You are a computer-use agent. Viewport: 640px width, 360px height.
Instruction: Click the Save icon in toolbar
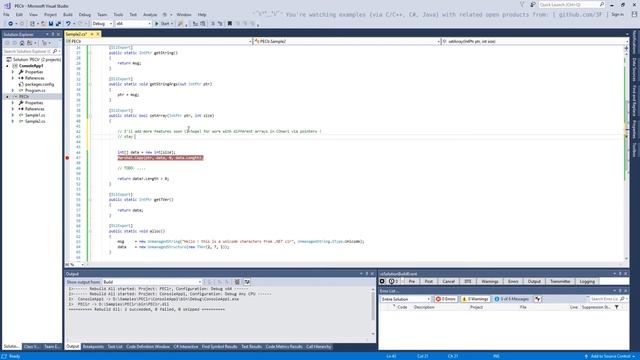(51, 24)
